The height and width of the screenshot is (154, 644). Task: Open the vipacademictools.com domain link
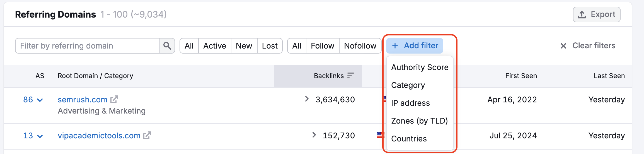click(99, 136)
